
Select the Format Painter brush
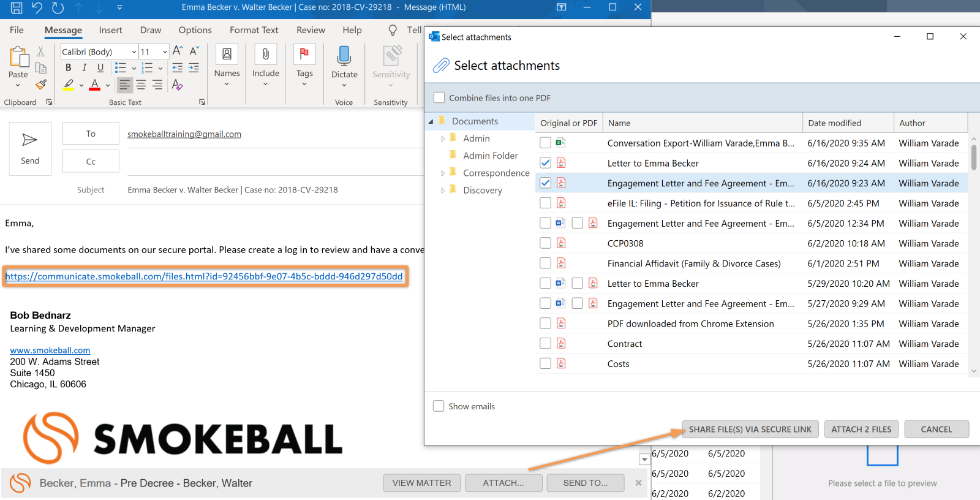41,85
